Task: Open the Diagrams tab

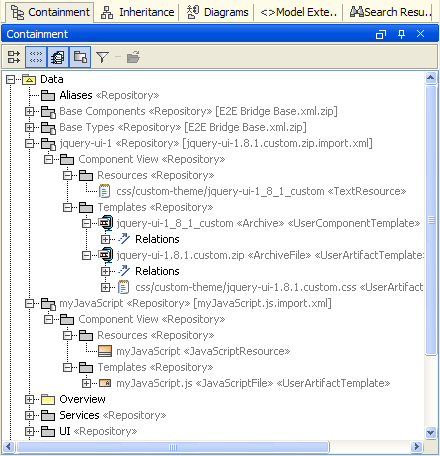Action: (217, 12)
